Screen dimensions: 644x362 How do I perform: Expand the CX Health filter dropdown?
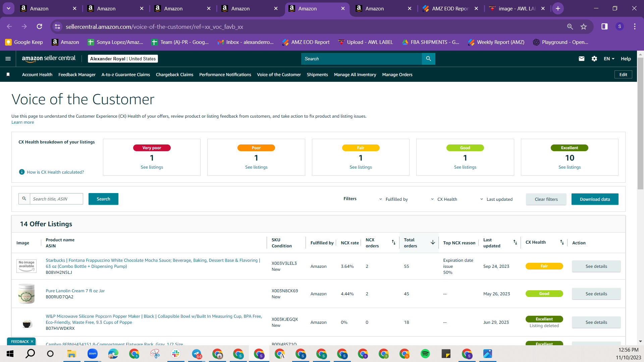pos(444,199)
